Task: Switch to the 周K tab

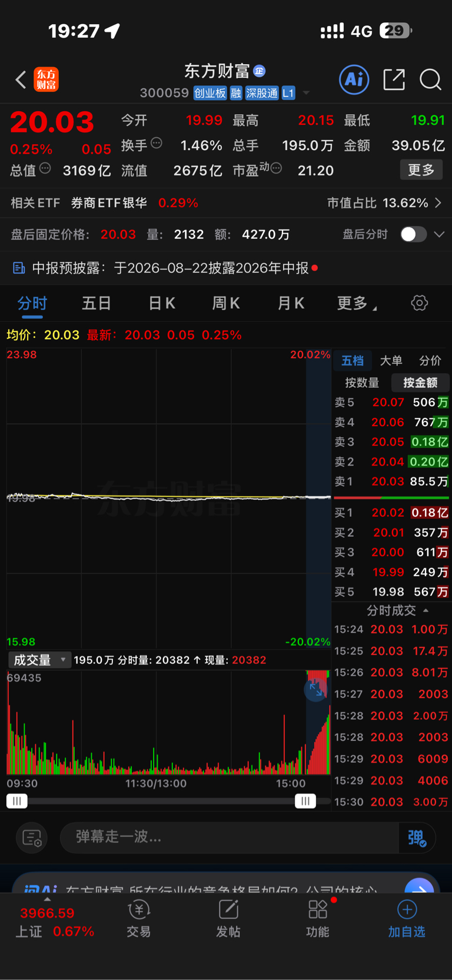Action: click(226, 303)
